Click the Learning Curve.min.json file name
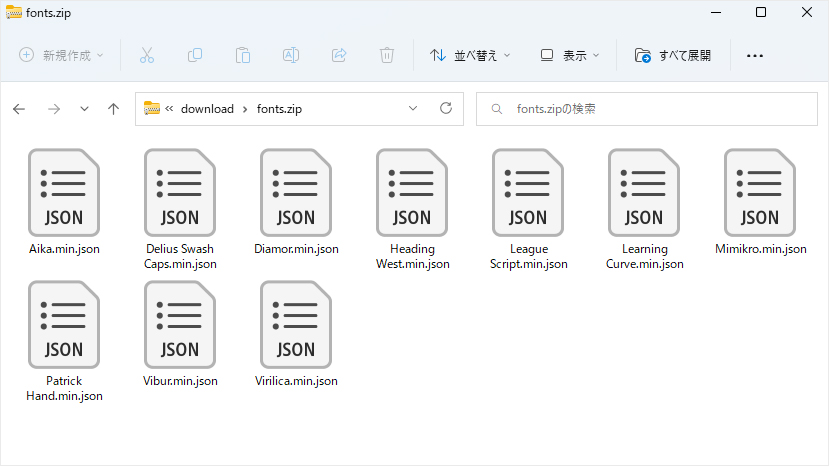This screenshot has height=466, width=829. (x=644, y=257)
